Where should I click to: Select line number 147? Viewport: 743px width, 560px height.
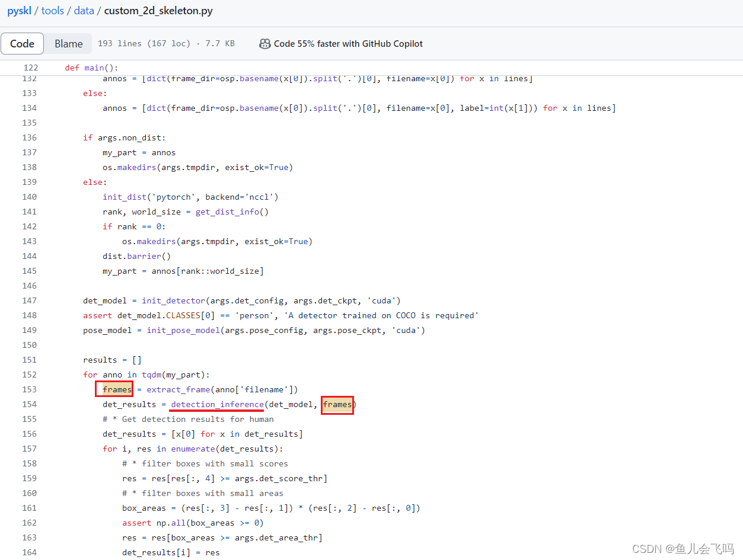point(29,300)
